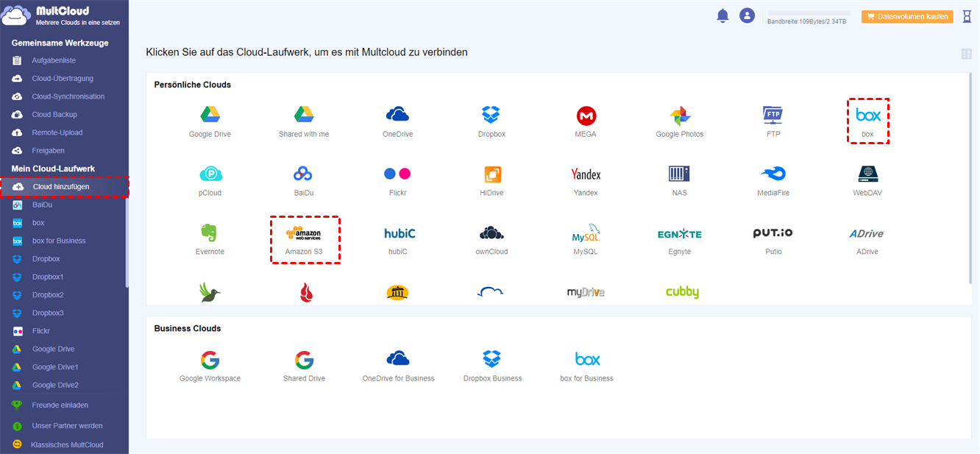Add Dropbox Business cloud
Screen dimensions: 980x454
pos(492,366)
